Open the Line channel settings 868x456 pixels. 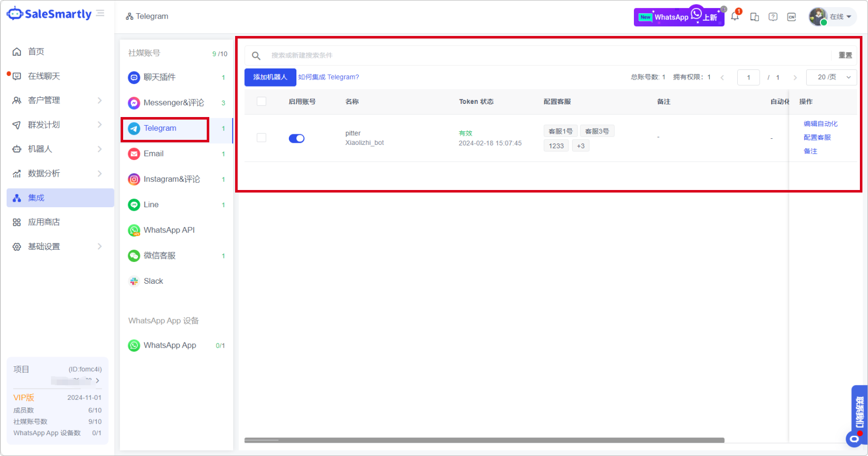click(x=150, y=204)
